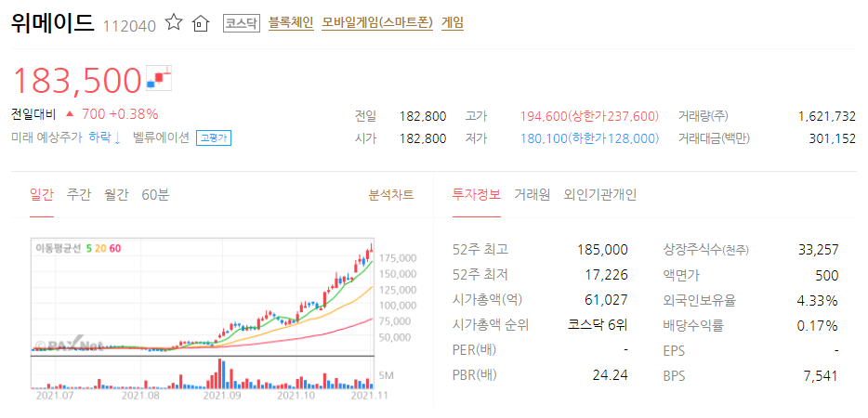The image size is (868, 418).
Task: Switch to the 60분 chart tab
Action: (155, 195)
